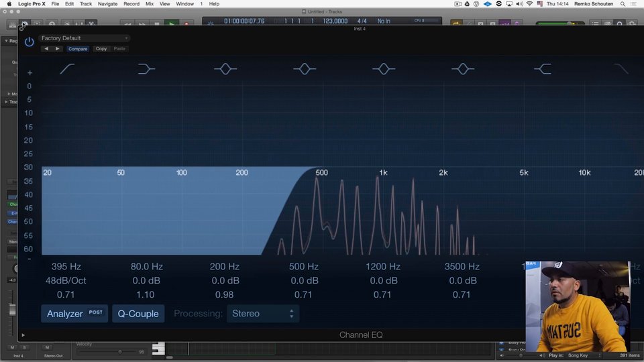Click the Inst 4 volume fader
644x362 pixels.
coord(12,310)
